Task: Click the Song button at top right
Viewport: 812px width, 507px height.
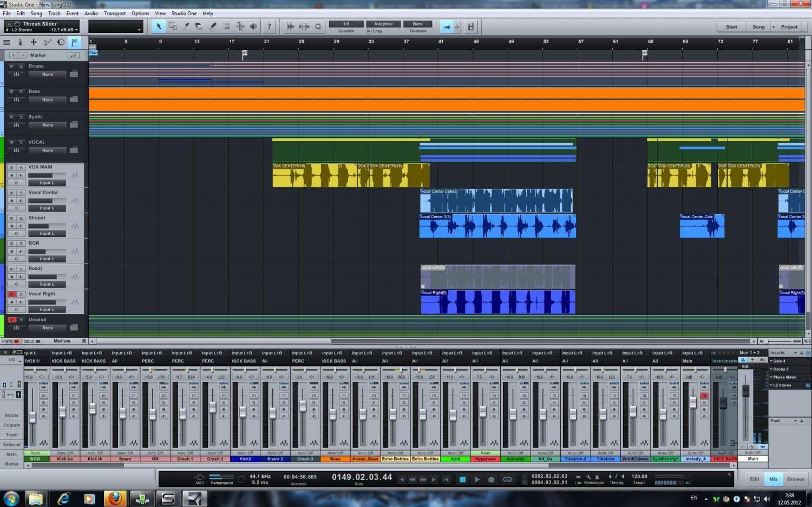Action: tap(758, 27)
